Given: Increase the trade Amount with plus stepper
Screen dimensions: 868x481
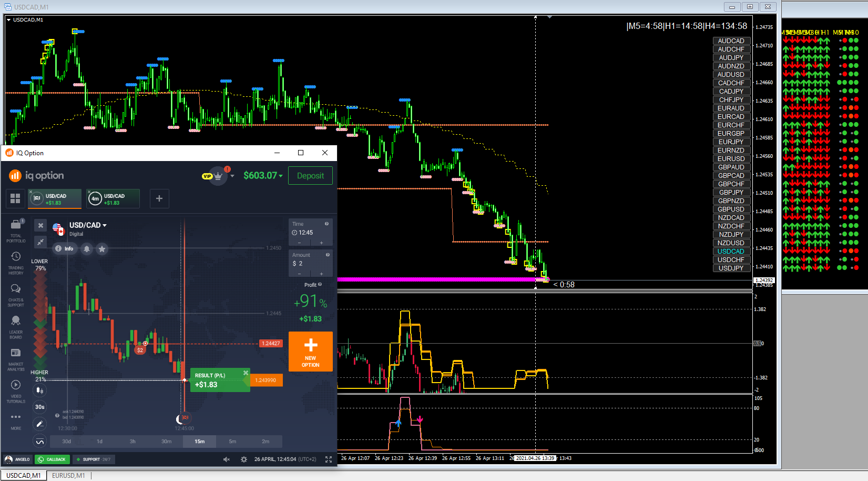Looking at the screenshot, I should point(321,274).
